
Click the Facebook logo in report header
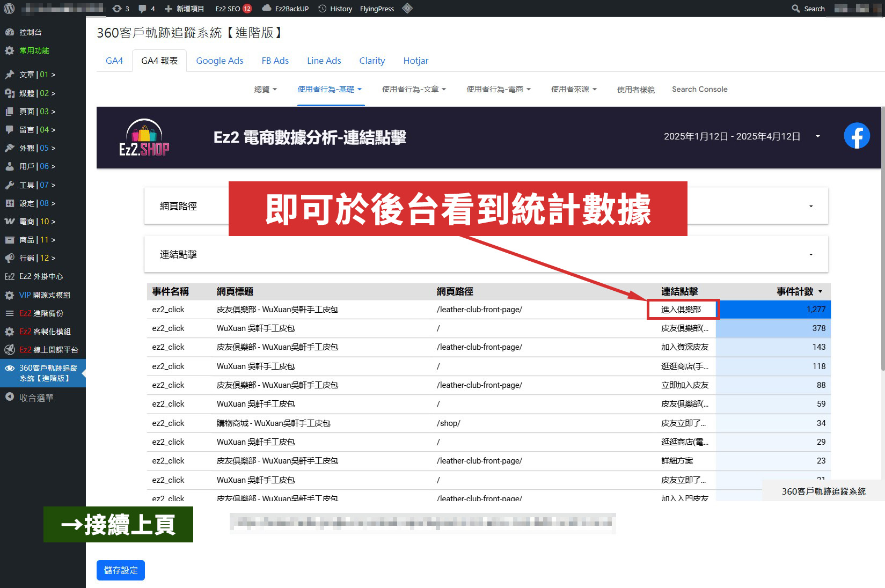pyautogui.click(x=857, y=136)
